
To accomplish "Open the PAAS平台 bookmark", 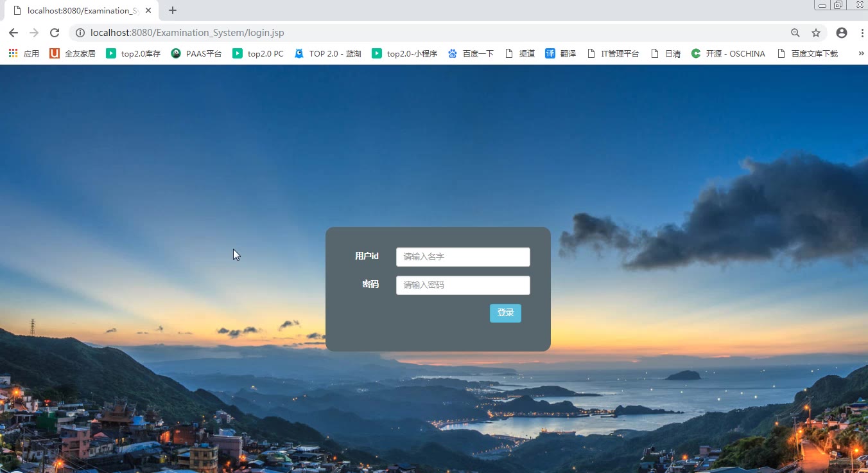I will [x=196, y=53].
